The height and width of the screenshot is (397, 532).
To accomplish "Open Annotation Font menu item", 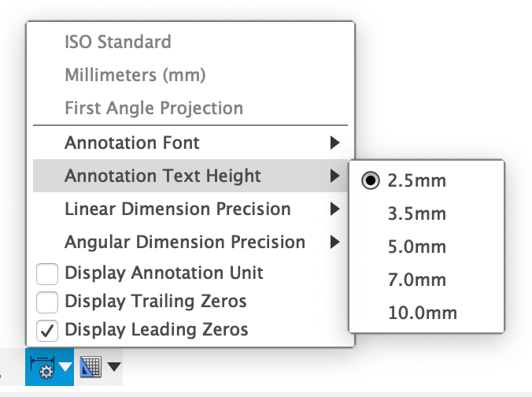I will pyautogui.click(x=190, y=143).
